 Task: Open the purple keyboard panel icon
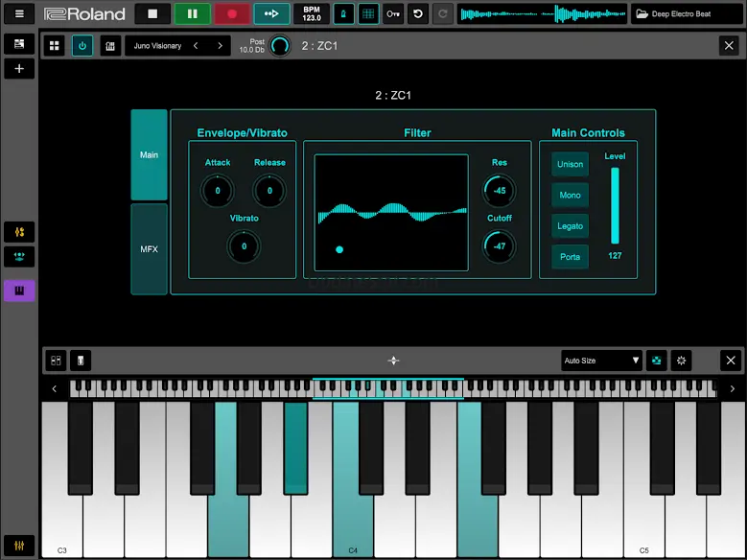tap(19, 291)
